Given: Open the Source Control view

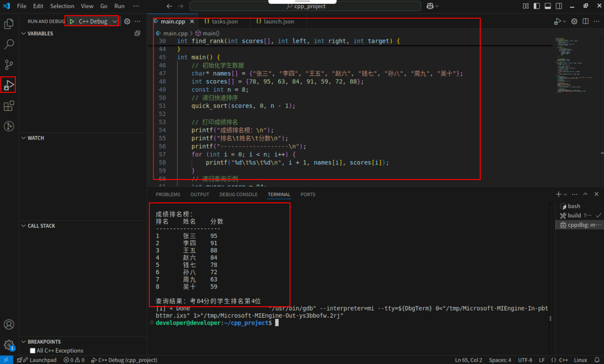Looking at the screenshot, I should pyautogui.click(x=9, y=65).
